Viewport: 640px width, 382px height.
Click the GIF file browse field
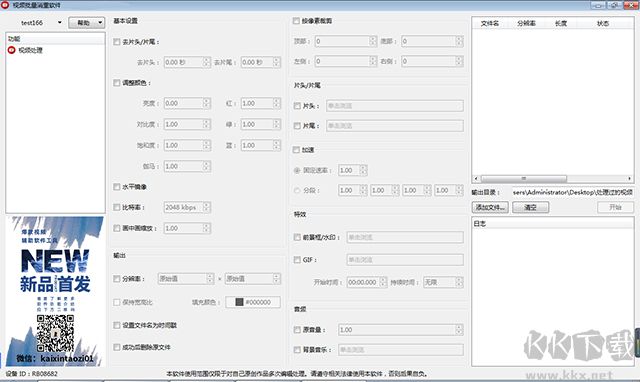405,260
